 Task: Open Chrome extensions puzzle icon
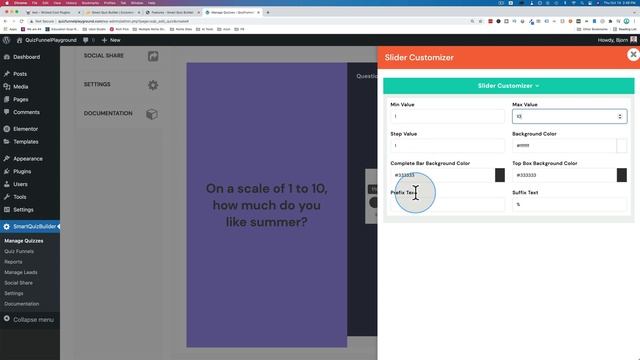[x=610, y=21]
